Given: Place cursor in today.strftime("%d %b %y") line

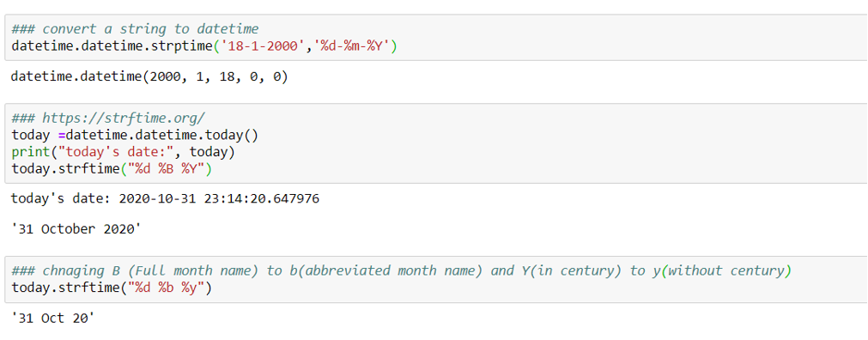Looking at the screenshot, I should coord(112,288).
